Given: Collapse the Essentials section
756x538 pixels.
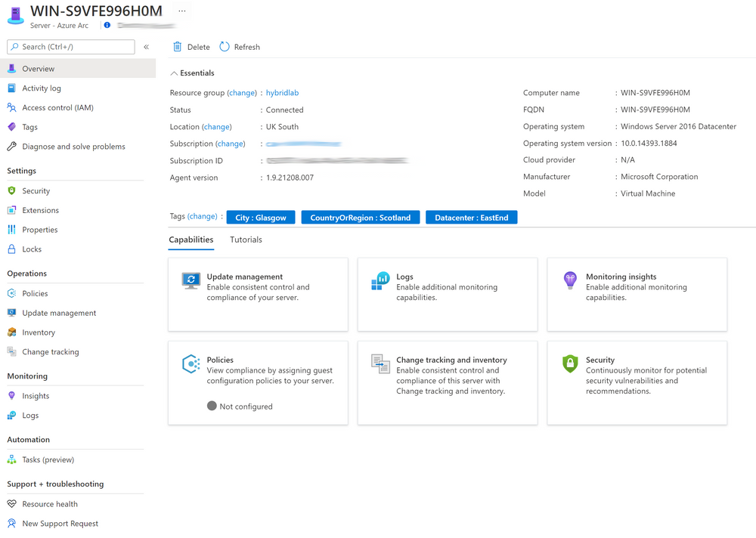Looking at the screenshot, I should tap(175, 73).
